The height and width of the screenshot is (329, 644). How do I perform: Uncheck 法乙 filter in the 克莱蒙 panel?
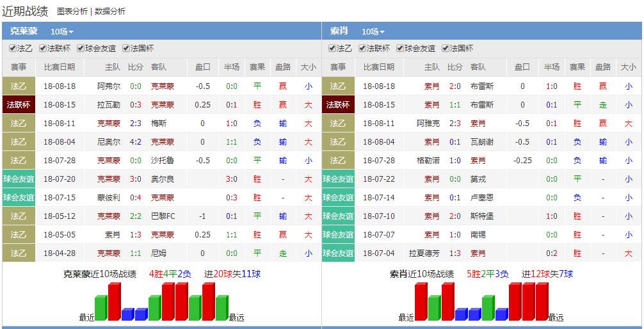13,49
